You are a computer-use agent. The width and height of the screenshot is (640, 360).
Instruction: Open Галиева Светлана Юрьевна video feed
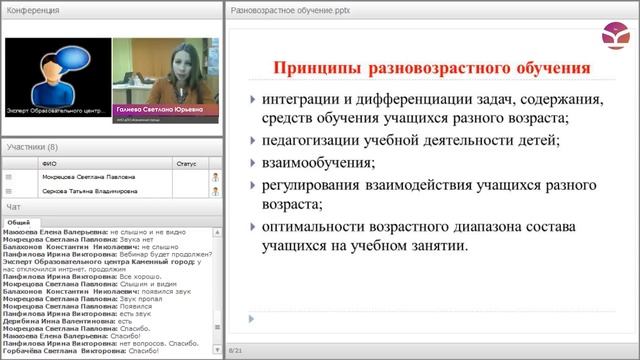[x=166, y=80]
